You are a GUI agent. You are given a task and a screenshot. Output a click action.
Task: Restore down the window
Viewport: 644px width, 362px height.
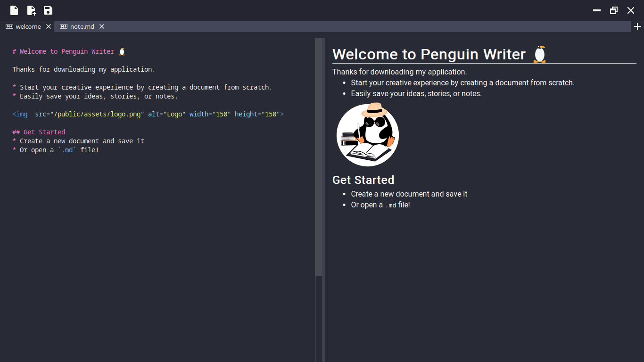click(614, 10)
